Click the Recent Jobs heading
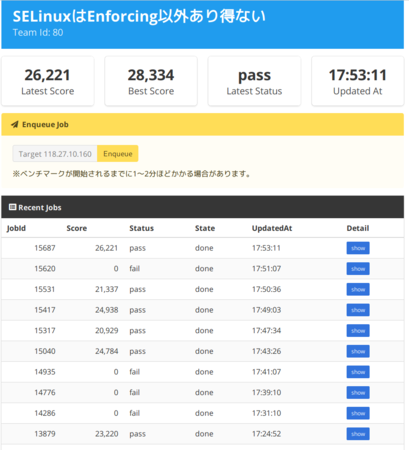Screen dimensions: 409x450 click(x=40, y=207)
